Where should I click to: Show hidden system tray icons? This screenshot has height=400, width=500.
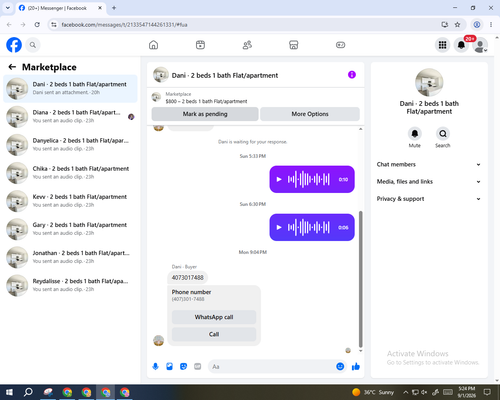[406, 392]
